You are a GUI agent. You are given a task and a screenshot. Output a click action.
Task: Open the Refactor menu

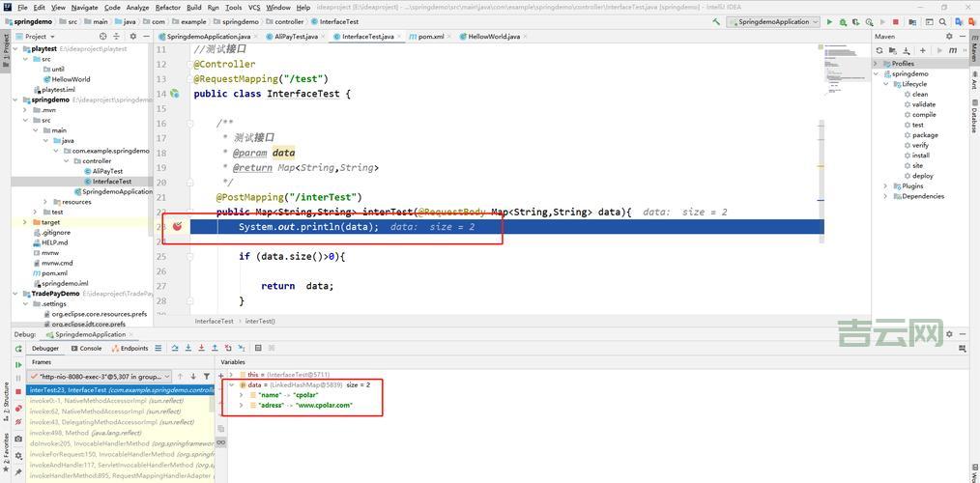tap(168, 7)
